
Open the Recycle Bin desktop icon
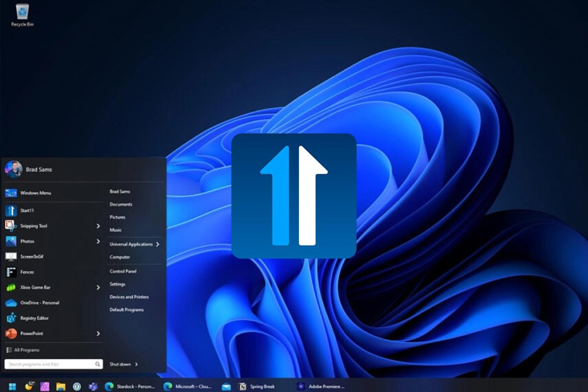tap(22, 15)
